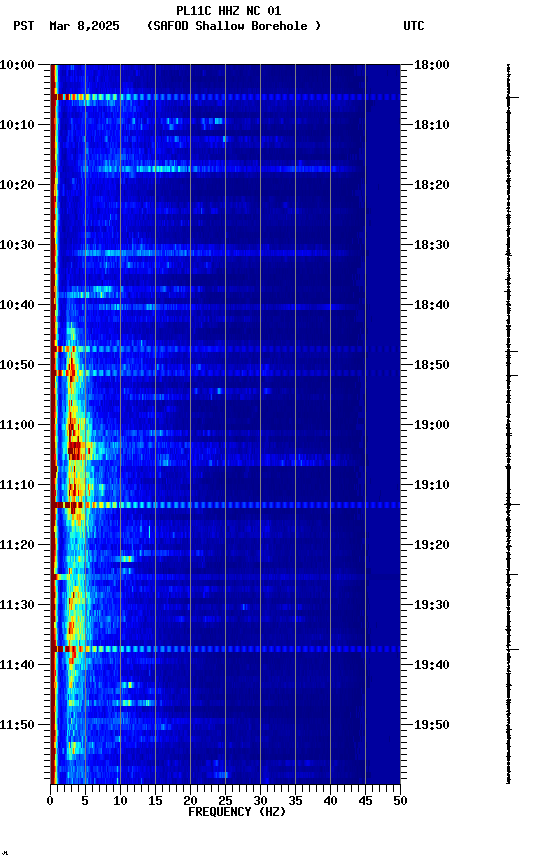Screen dimensions: 552x864
Task: Click the 11:20 PST time label
Action: tap(17, 546)
